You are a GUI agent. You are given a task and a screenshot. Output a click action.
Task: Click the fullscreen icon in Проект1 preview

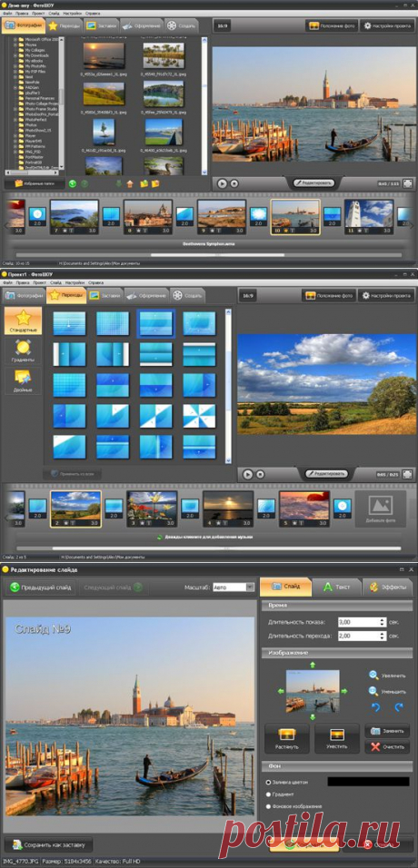point(407,475)
